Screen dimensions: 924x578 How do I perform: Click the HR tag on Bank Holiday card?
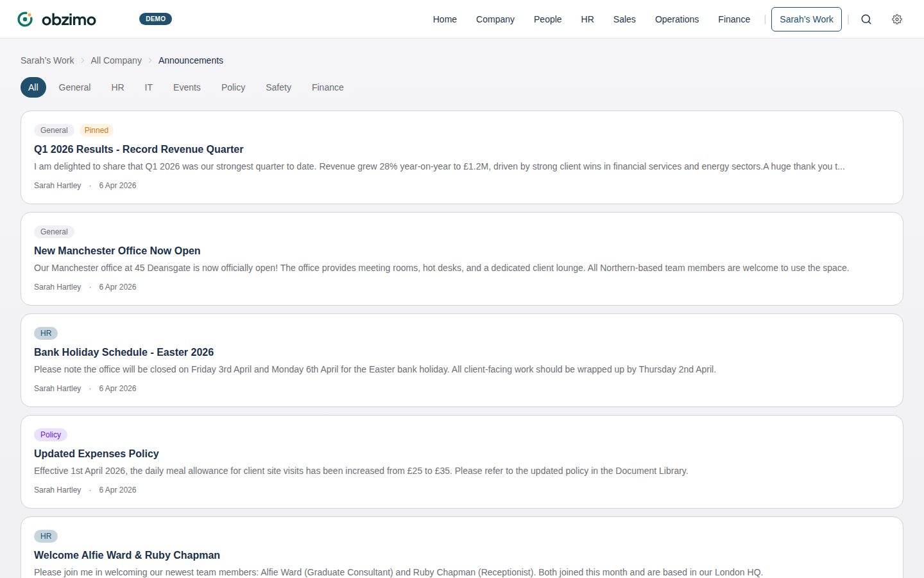click(x=46, y=333)
